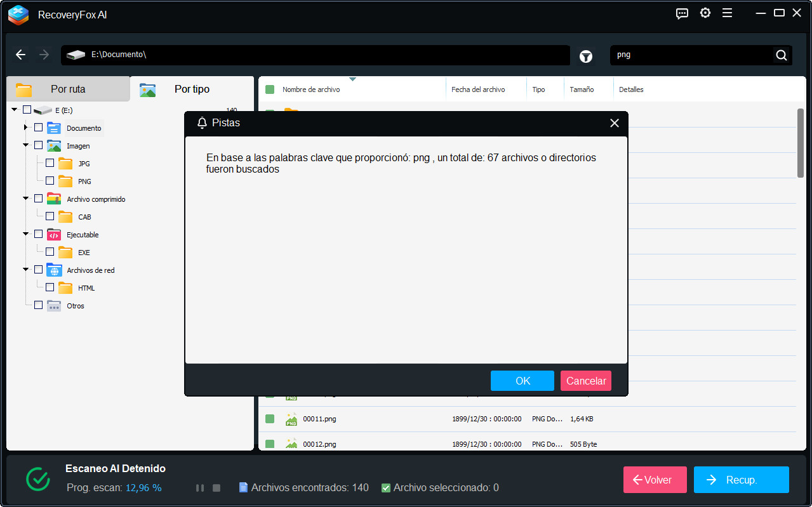Switch to the Por tipo tab
The width and height of the screenshot is (812, 507).
[x=192, y=89]
